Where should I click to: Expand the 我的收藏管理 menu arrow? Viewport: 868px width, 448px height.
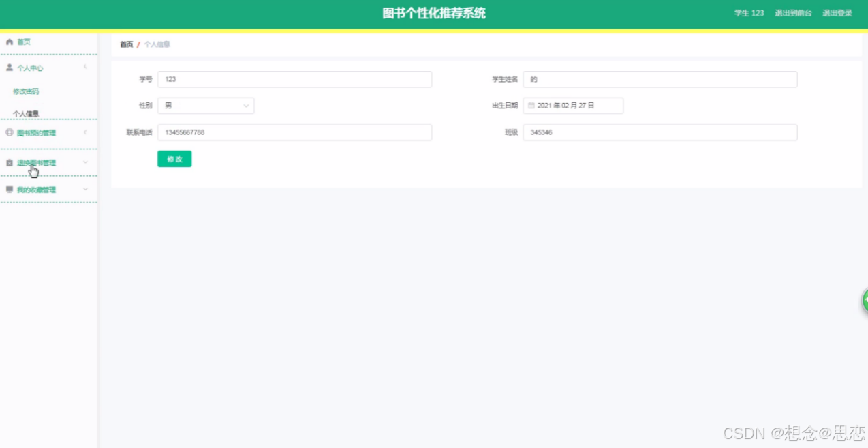click(85, 189)
